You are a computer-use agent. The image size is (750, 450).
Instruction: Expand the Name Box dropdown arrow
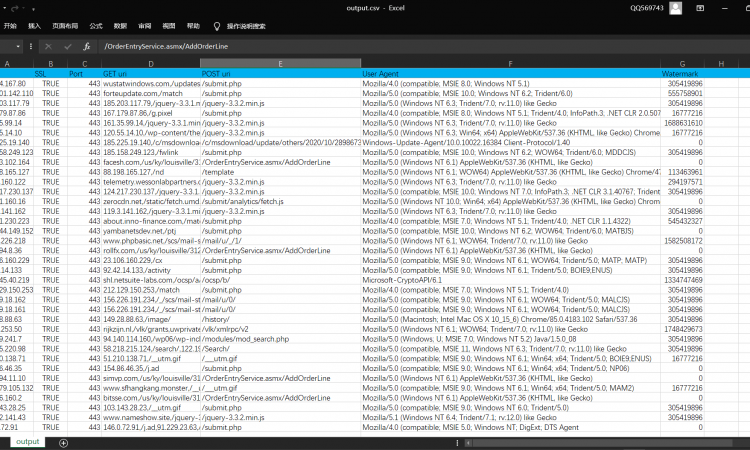[18, 46]
